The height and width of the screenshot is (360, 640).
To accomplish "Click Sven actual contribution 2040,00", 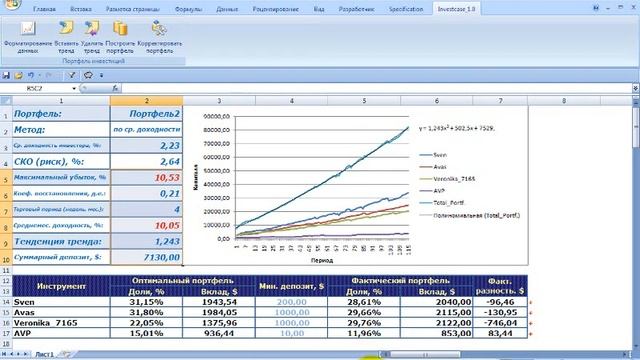I will point(436,302).
